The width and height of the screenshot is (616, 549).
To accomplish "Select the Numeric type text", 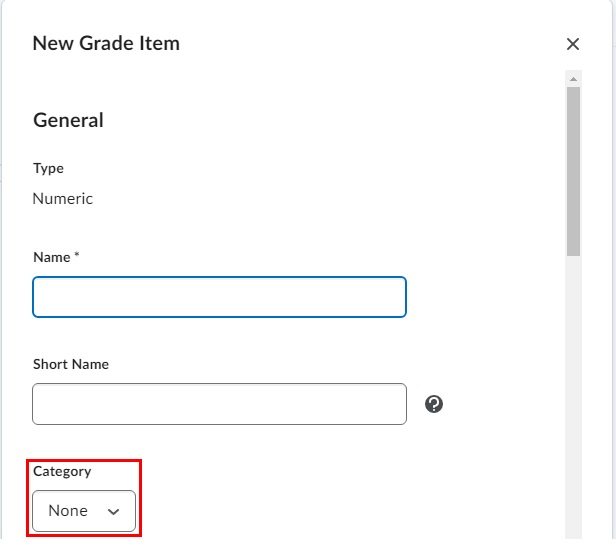I will (x=63, y=198).
